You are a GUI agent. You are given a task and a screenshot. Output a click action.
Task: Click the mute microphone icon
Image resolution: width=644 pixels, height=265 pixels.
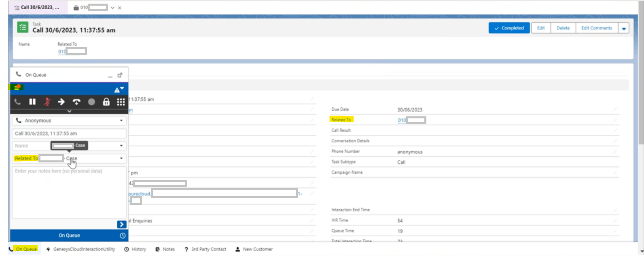pyautogui.click(x=47, y=102)
